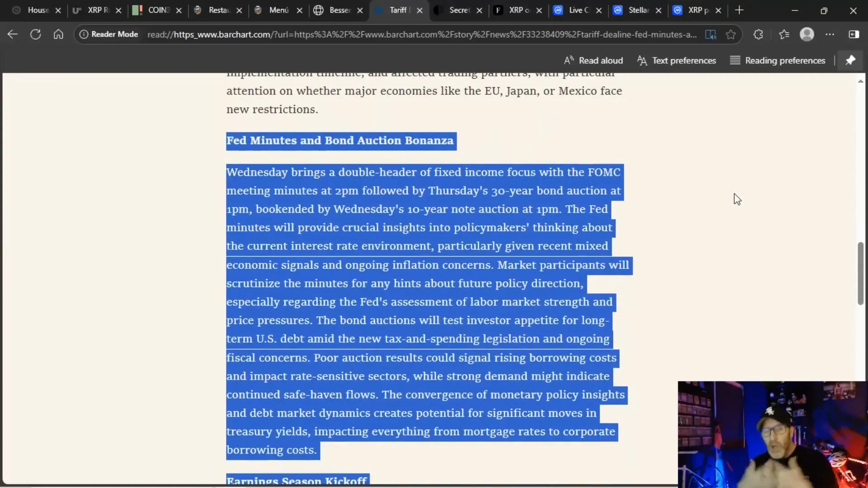Click the Reader Mode indicator
This screenshot has height=488, width=868.
(x=108, y=34)
